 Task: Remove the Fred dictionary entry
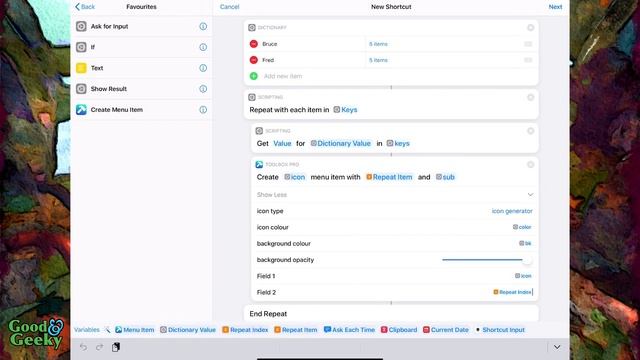[x=253, y=60]
